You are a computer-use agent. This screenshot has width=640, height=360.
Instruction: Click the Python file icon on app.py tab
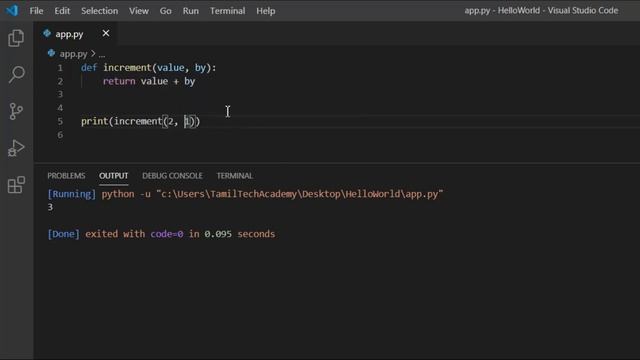click(47, 33)
